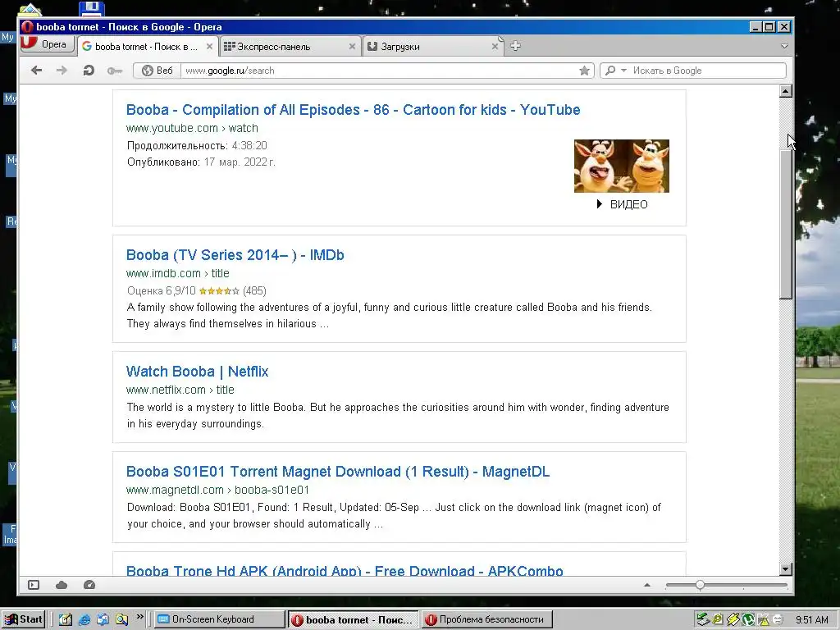Screen dimensions: 840x630
Task: Expand the closed tabs dropdown arrow
Action: pos(784,46)
